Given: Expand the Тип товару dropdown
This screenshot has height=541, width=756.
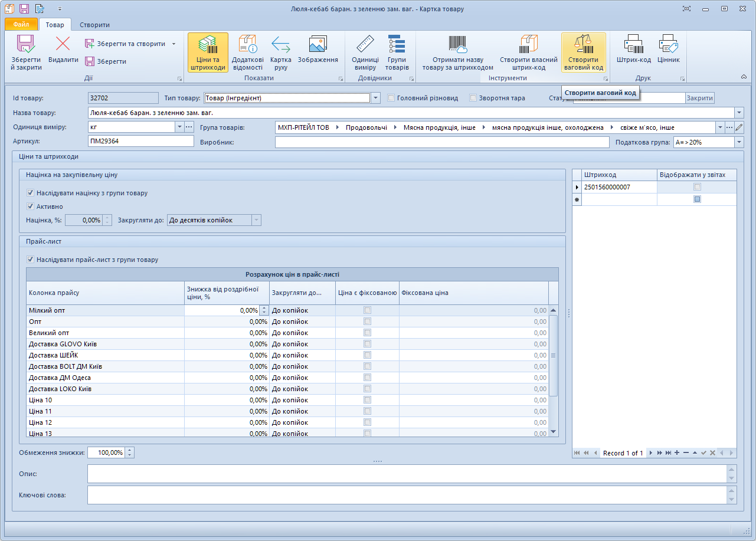Looking at the screenshot, I should (376, 98).
